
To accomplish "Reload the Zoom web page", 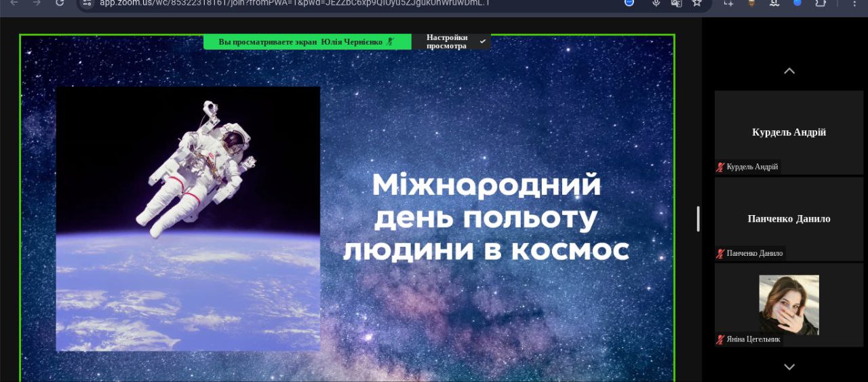I will (x=60, y=3).
